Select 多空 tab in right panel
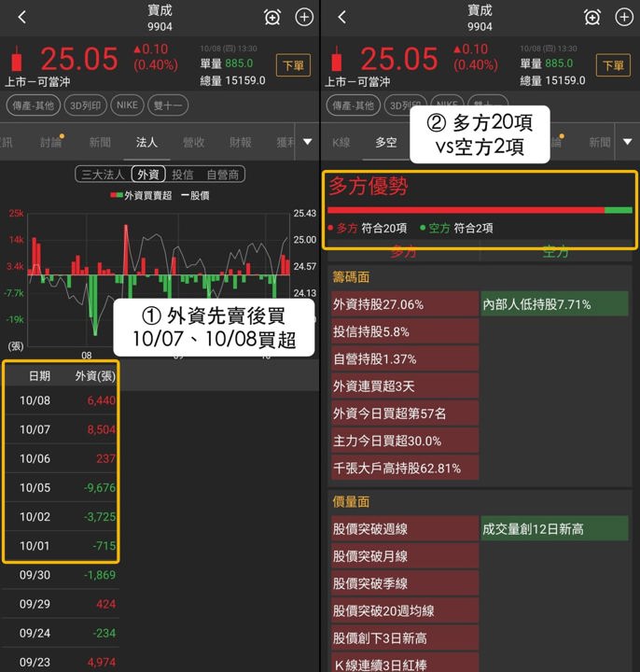The width and height of the screenshot is (640, 672). [386, 142]
